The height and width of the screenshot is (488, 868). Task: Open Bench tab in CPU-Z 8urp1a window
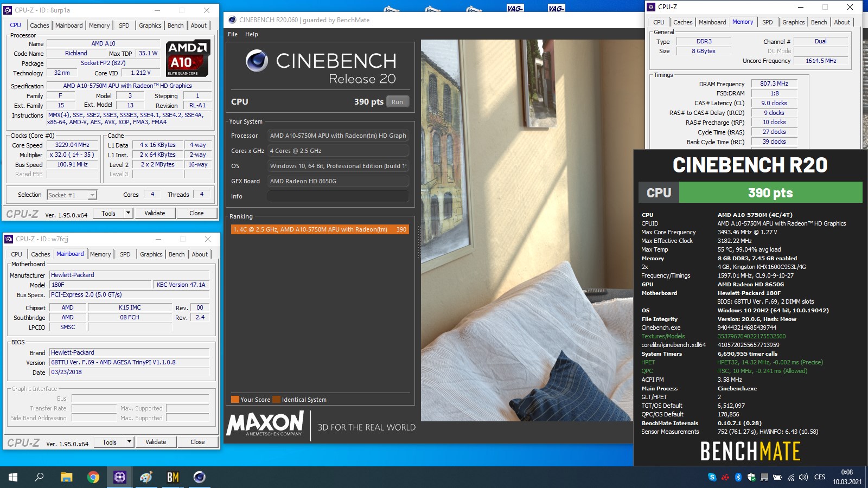coord(175,25)
